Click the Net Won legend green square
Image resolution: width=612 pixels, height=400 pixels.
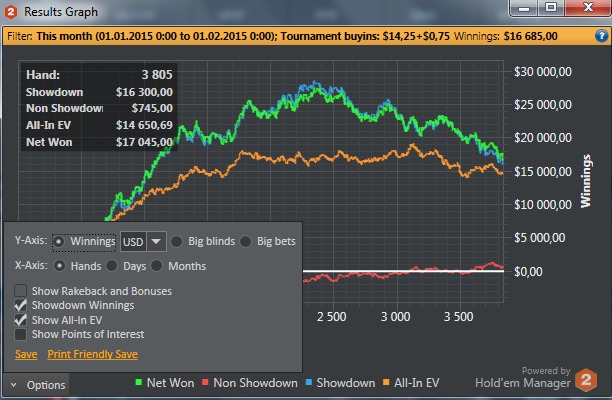point(138,382)
